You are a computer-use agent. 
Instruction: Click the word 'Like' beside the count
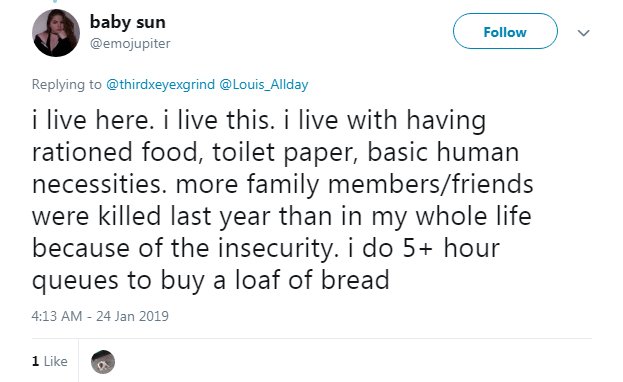click(x=56, y=361)
